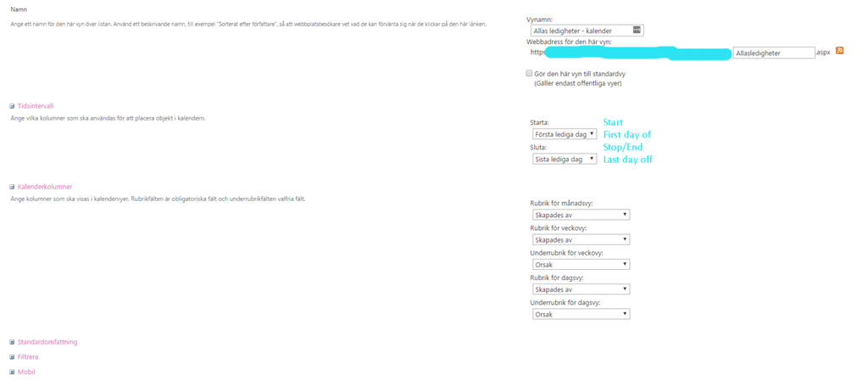Open the Sluta dropdown 'Sista lediga dag'
Screen dimensions: 868x387
pos(564,159)
